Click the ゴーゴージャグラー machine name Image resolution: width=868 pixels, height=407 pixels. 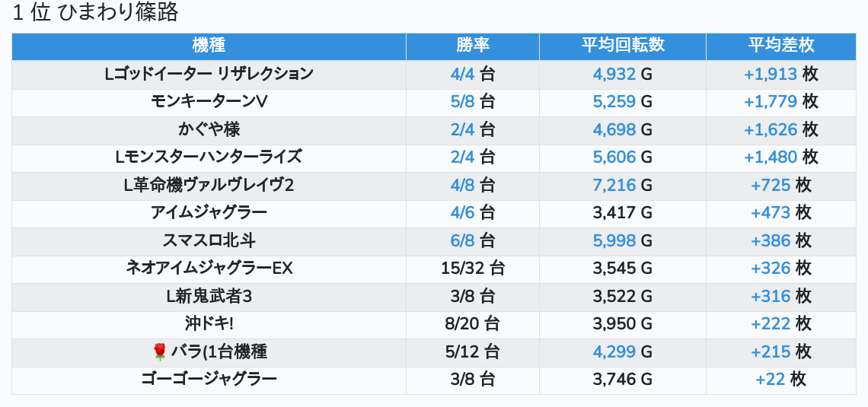[209, 380]
